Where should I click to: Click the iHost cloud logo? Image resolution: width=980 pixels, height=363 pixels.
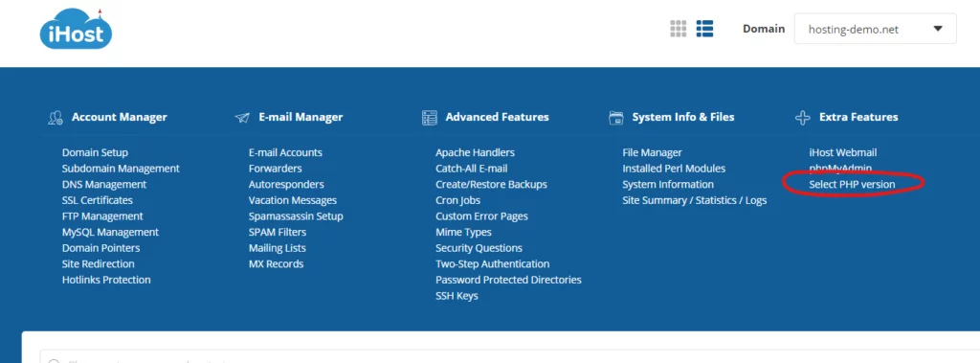coord(76,30)
